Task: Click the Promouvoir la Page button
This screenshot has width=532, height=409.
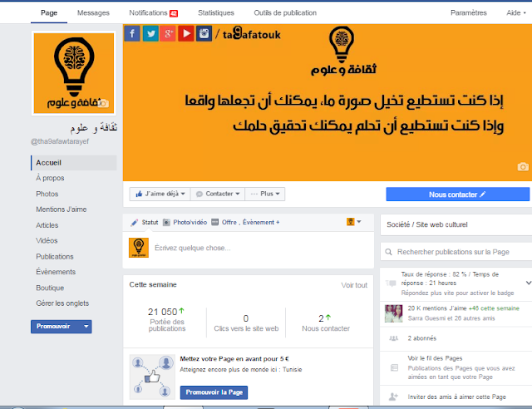Action: 214,392
